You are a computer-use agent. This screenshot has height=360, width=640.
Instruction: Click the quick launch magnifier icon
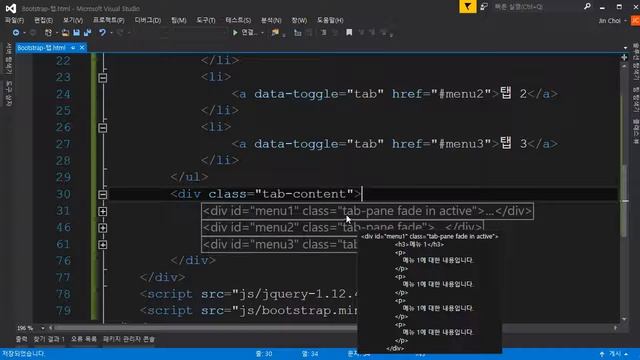click(587, 6)
